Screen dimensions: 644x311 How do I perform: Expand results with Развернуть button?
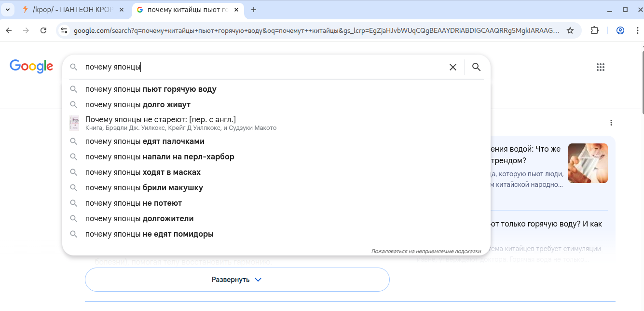pos(237,280)
